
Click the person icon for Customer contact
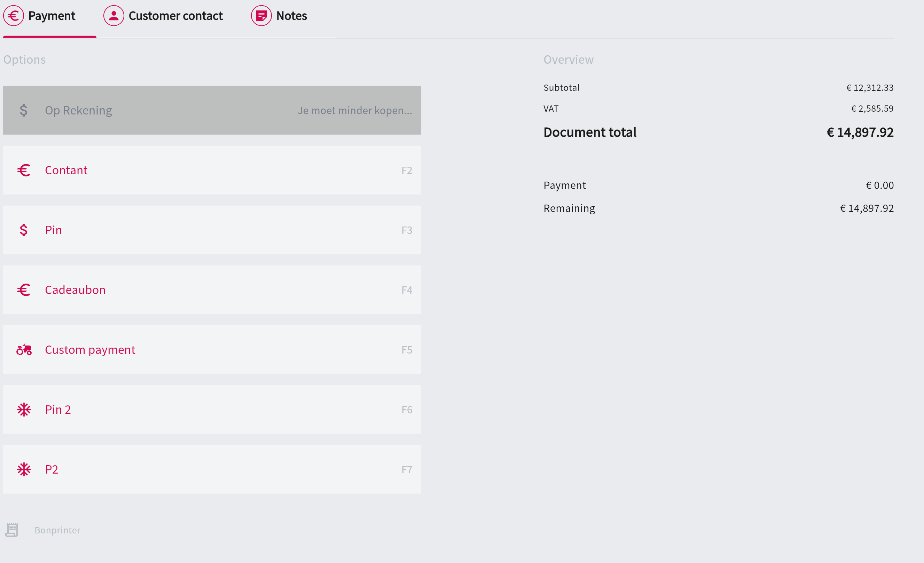point(113,16)
